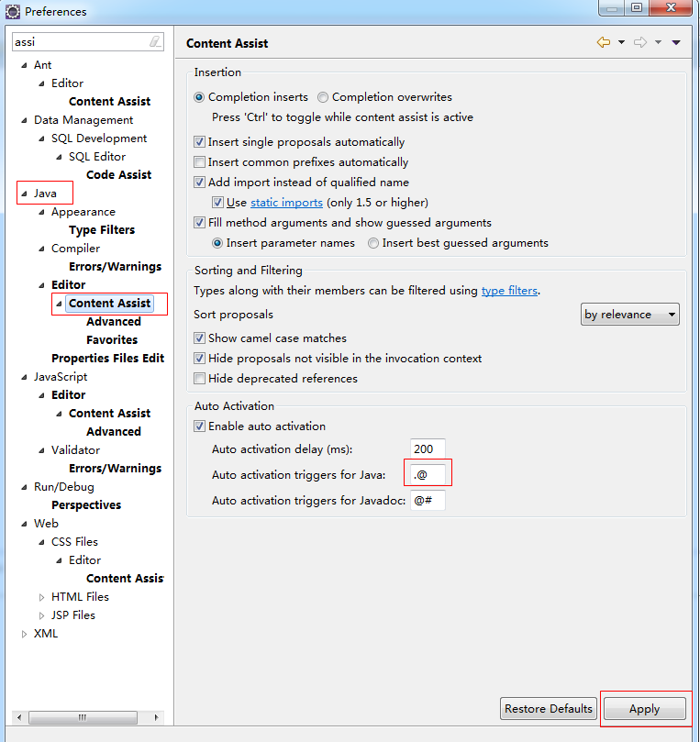Expand the HTML Files node
This screenshot has height=742, width=700.
tap(41, 597)
